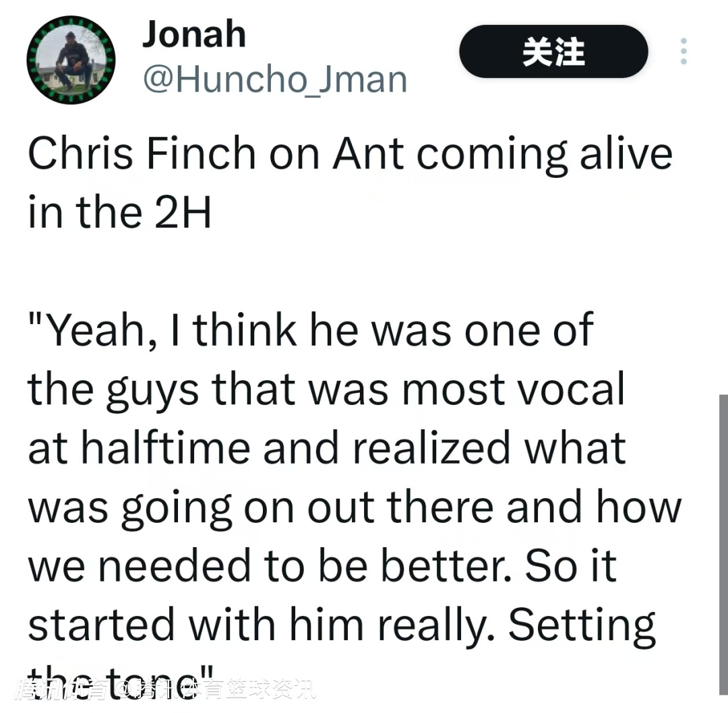The height and width of the screenshot is (713, 728).
Task: Click the word "Setting" near the quote's end
Action: 582,625
